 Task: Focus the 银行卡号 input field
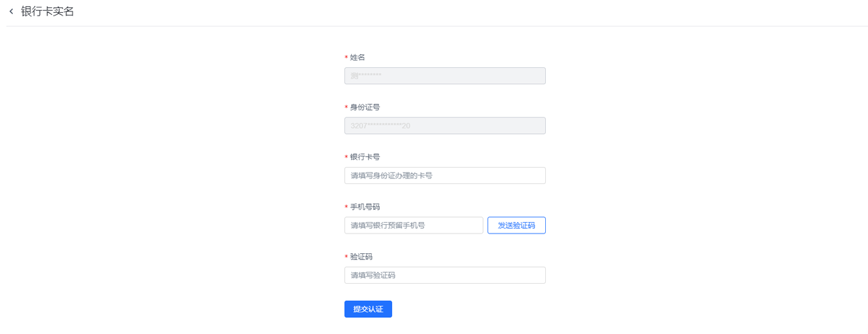coord(445,175)
